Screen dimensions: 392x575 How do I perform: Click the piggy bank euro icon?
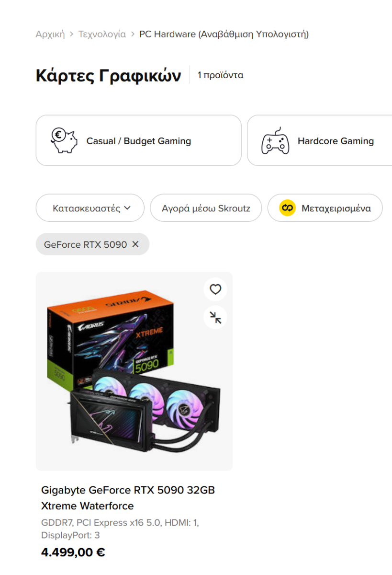coord(64,140)
